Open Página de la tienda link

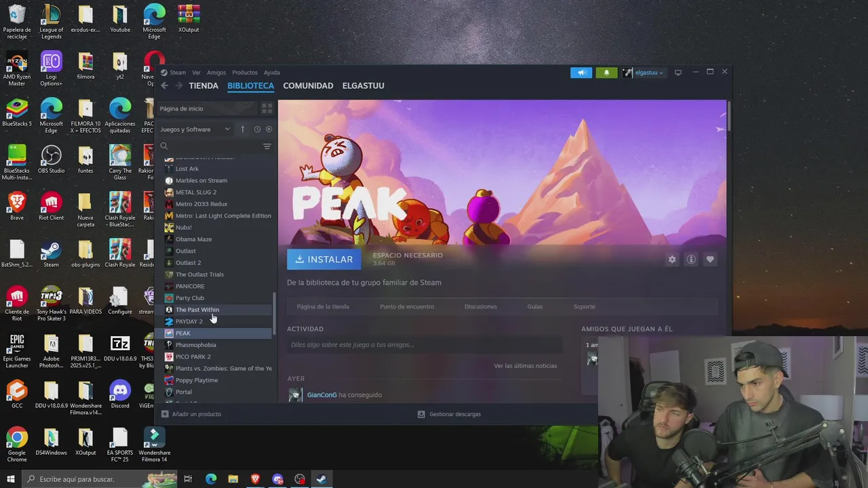pyautogui.click(x=323, y=306)
